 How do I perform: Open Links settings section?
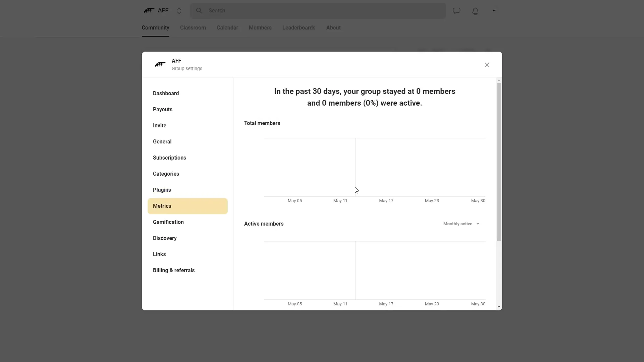[187, 254]
